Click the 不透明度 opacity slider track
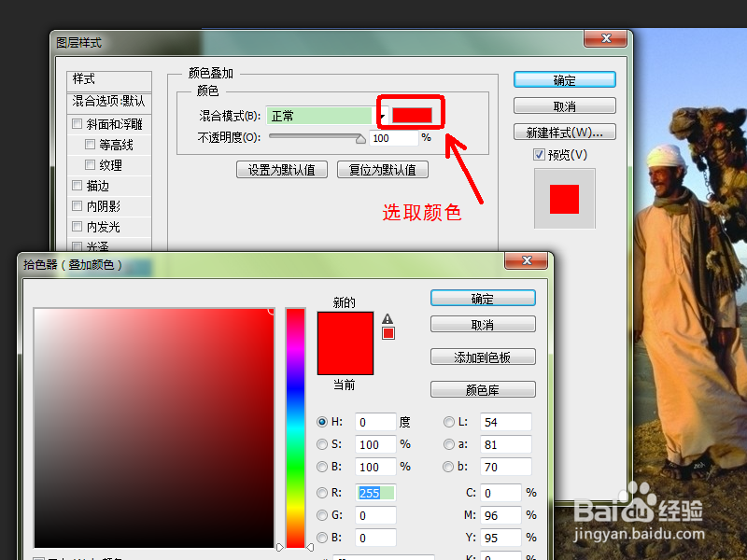This screenshot has height=560, width=747. 315,136
